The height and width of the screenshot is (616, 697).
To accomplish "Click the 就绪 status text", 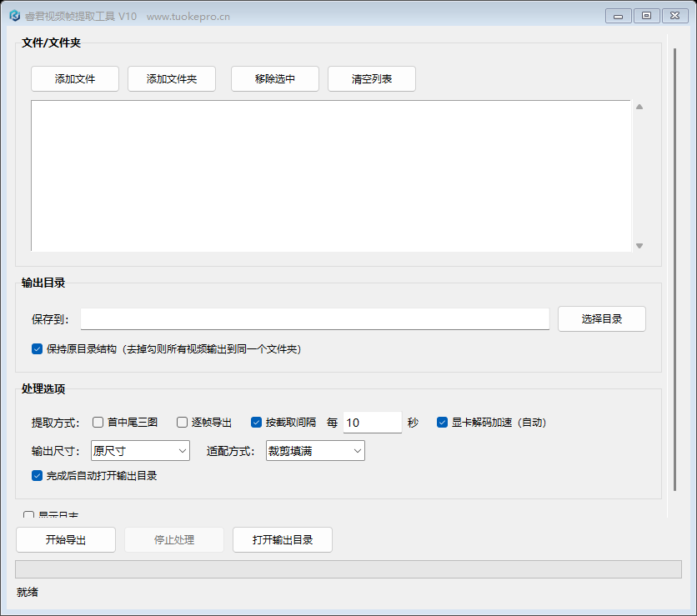I will 28,592.
